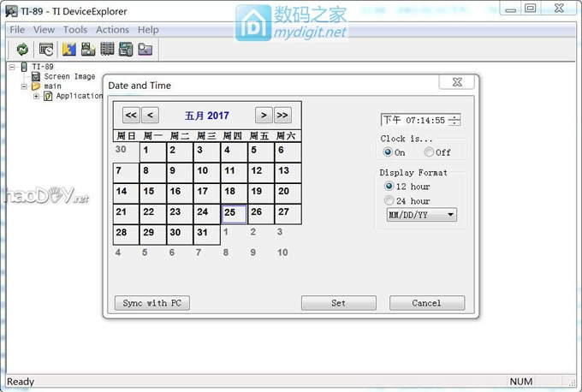Expand the Application tree node
This screenshot has height=392, width=582.
[x=36, y=96]
